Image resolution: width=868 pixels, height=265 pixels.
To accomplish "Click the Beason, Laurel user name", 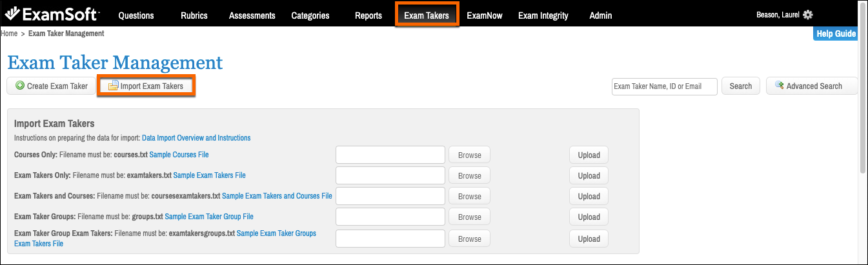I will pyautogui.click(x=778, y=15).
